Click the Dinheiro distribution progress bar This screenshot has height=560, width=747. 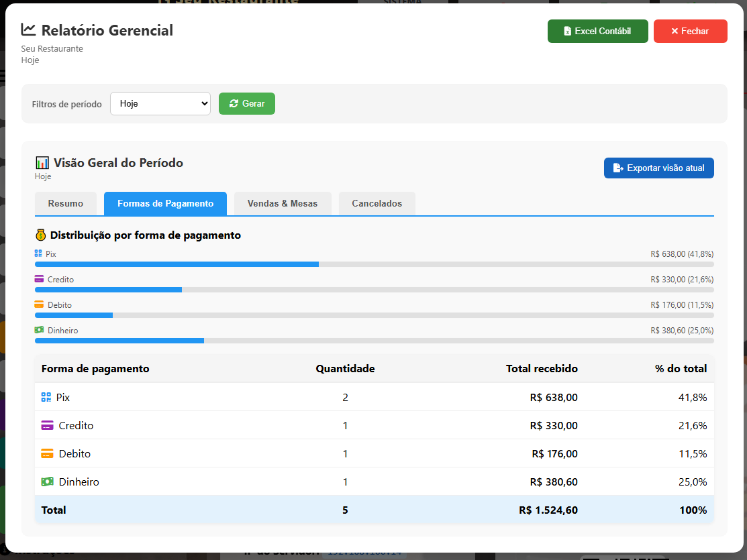374,341
